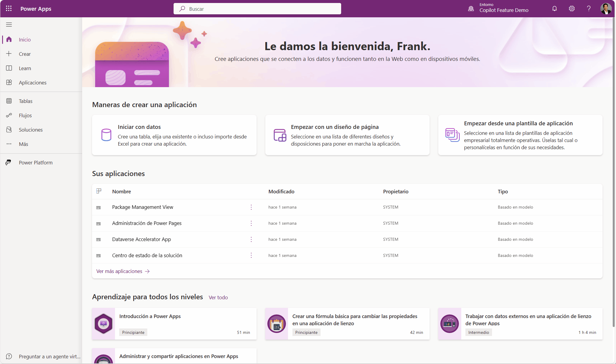616x364 pixels.
Task: Select the Iniciar con datos card
Action: click(x=174, y=135)
